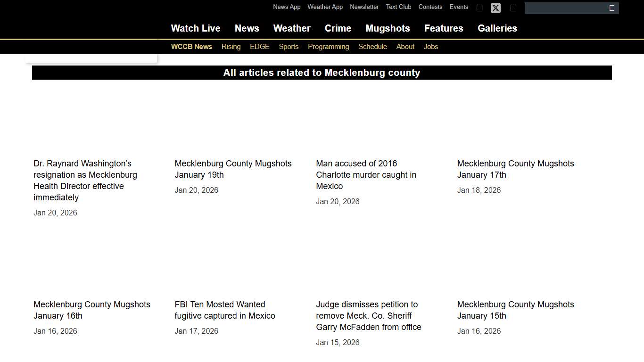Visit the Jobs page link
The width and height of the screenshot is (644, 362).
click(x=431, y=47)
